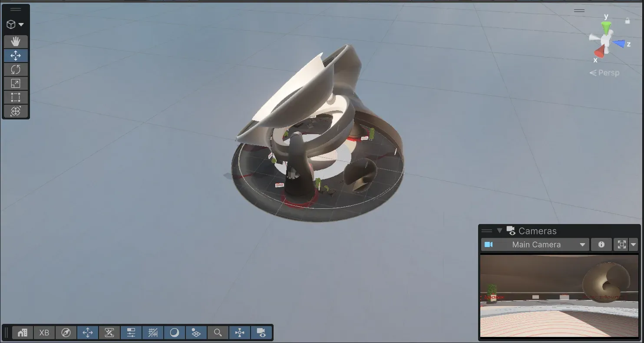
Task: Toggle the sliders icon in bottom toolbar
Action: tap(131, 333)
